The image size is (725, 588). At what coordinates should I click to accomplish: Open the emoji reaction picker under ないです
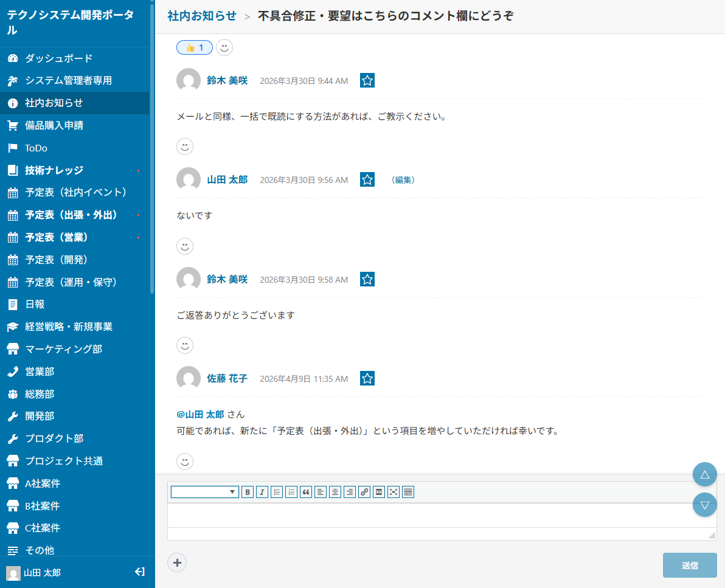185,246
